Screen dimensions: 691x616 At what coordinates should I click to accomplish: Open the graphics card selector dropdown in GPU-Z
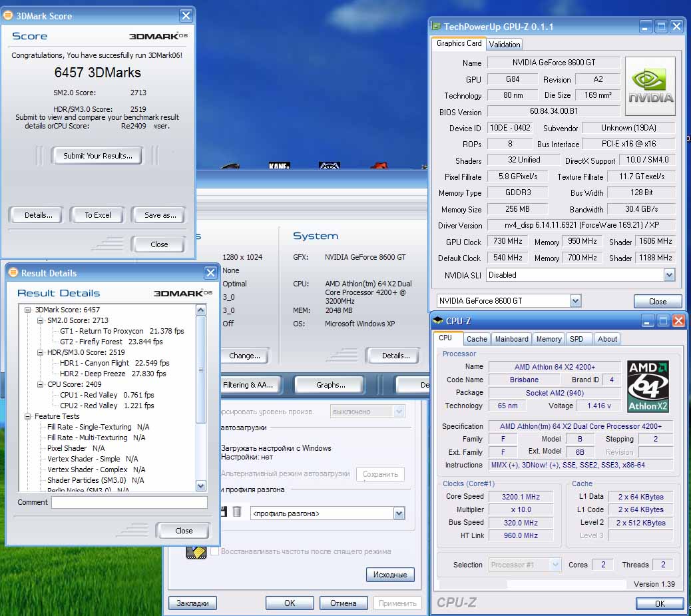tap(575, 301)
